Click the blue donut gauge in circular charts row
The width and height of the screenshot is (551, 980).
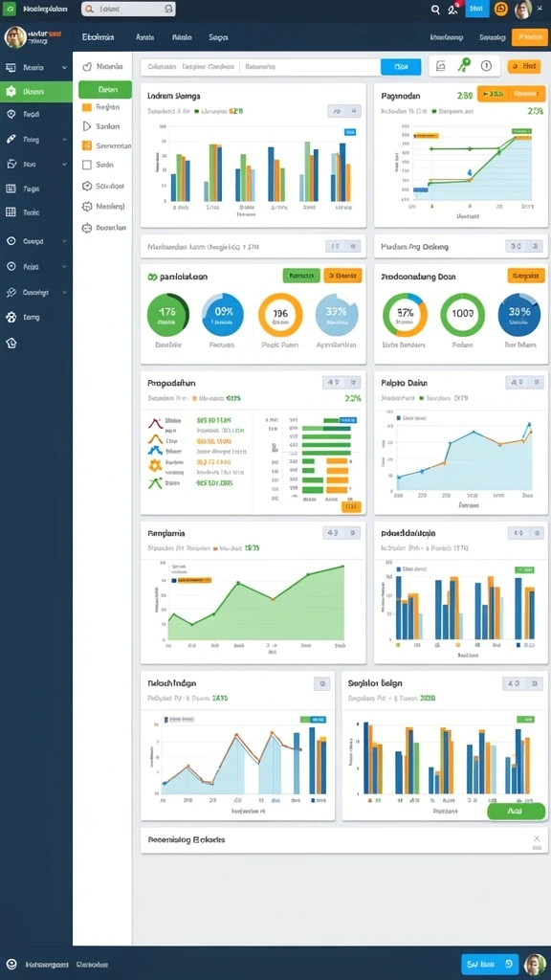click(x=222, y=314)
